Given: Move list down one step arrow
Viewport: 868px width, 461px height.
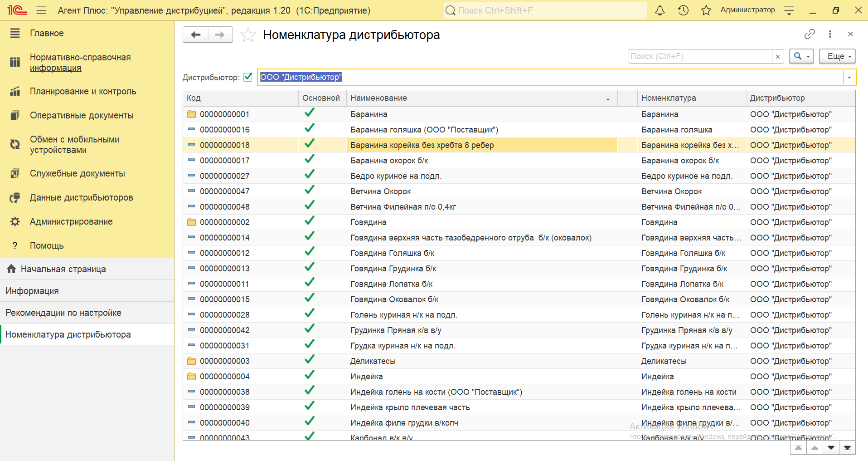Looking at the screenshot, I should 831,448.
